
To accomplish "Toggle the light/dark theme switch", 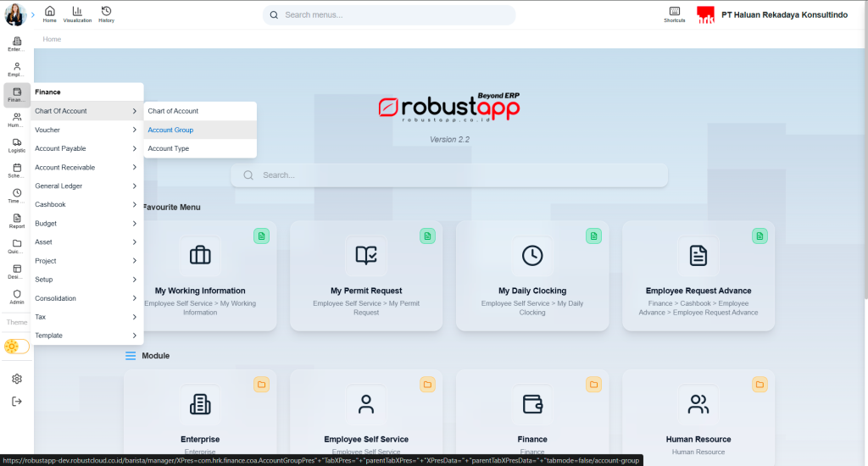I will click(x=17, y=347).
